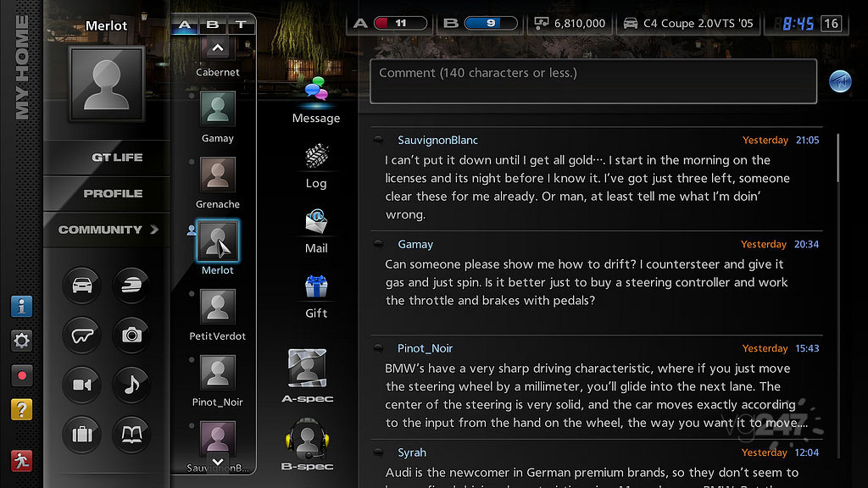868x488 pixels.
Task: Select Merlot's avatar in friends list
Action: coord(218,241)
